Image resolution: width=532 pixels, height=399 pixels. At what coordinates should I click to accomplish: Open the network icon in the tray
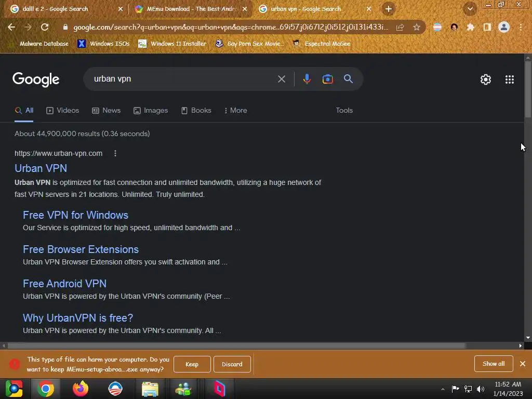pos(468,389)
